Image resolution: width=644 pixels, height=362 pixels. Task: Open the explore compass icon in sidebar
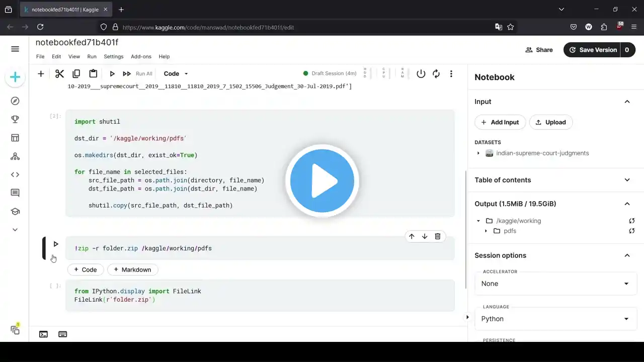point(15,101)
